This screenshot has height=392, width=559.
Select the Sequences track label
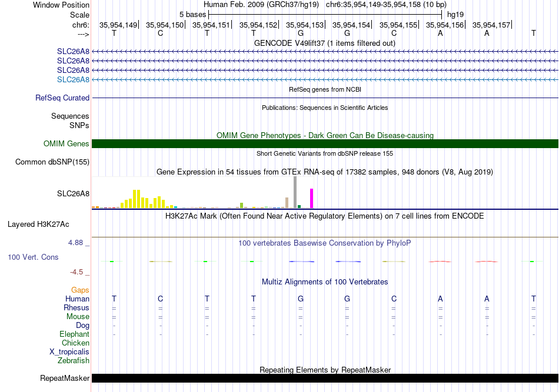pyautogui.click(x=70, y=116)
